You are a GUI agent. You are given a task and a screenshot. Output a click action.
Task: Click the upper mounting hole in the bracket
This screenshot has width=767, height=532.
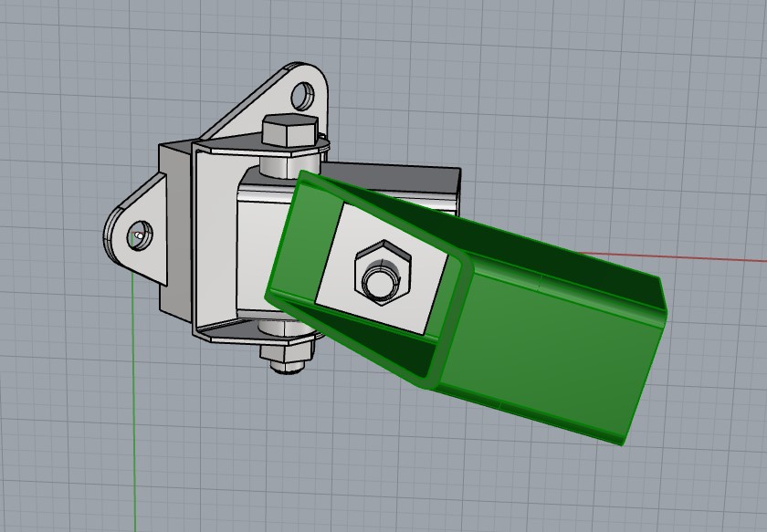pyautogui.click(x=303, y=97)
